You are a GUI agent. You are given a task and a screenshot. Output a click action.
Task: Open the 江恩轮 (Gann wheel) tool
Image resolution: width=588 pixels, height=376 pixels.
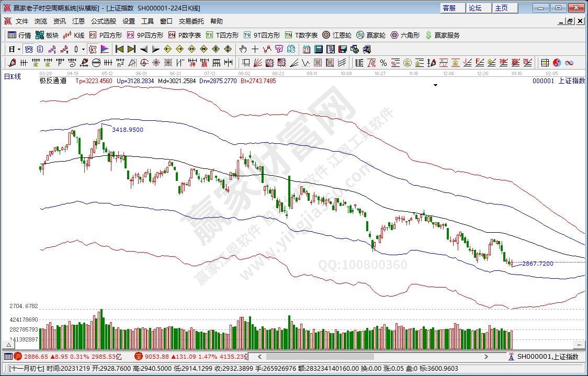336,35
